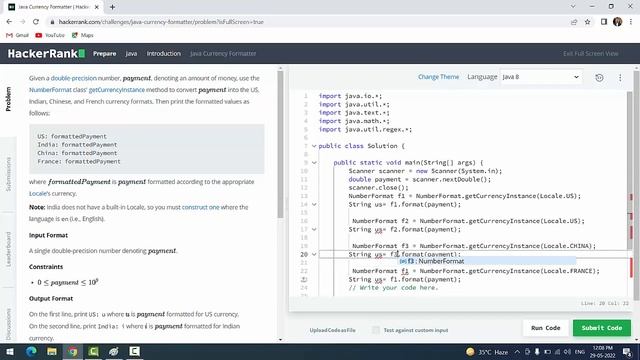Navigate to Introduction breadcrumb
The height and width of the screenshot is (360, 640).
(164, 53)
